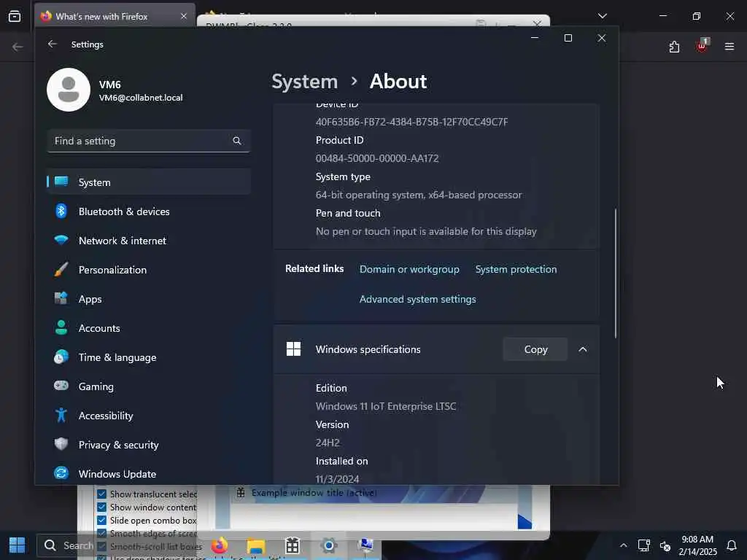Close the What's new with Firefox tab
This screenshot has height=560, width=747.
pyautogui.click(x=183, y=16)
